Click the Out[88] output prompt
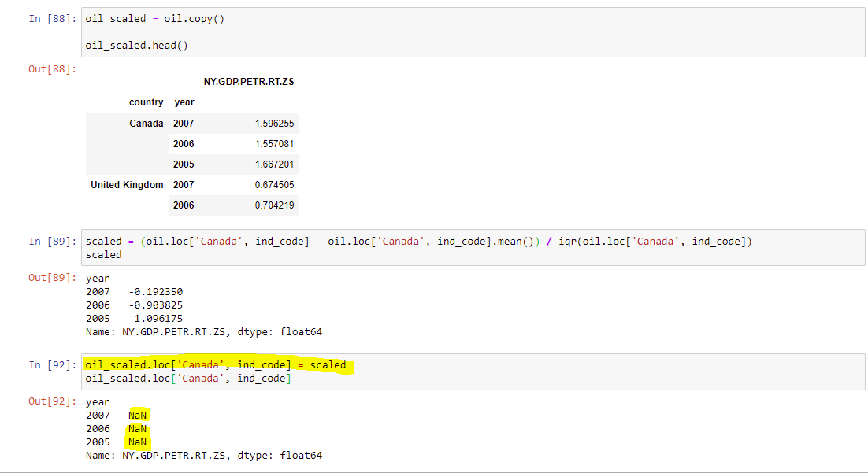Screen dimensions: 868x473 (52, 69)
